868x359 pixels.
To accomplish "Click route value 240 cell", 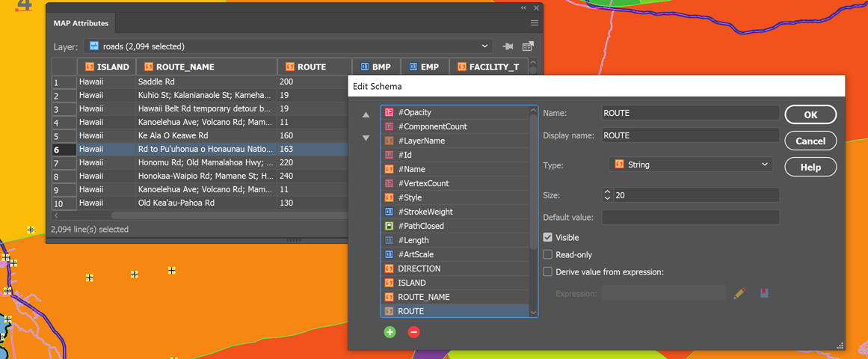I will point(313,177).
